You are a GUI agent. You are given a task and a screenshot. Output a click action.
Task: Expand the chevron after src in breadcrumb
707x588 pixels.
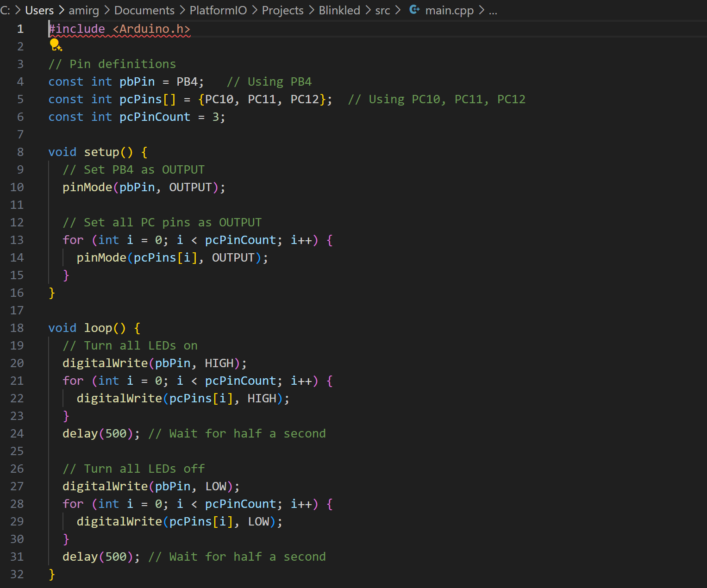pos(397,10)
